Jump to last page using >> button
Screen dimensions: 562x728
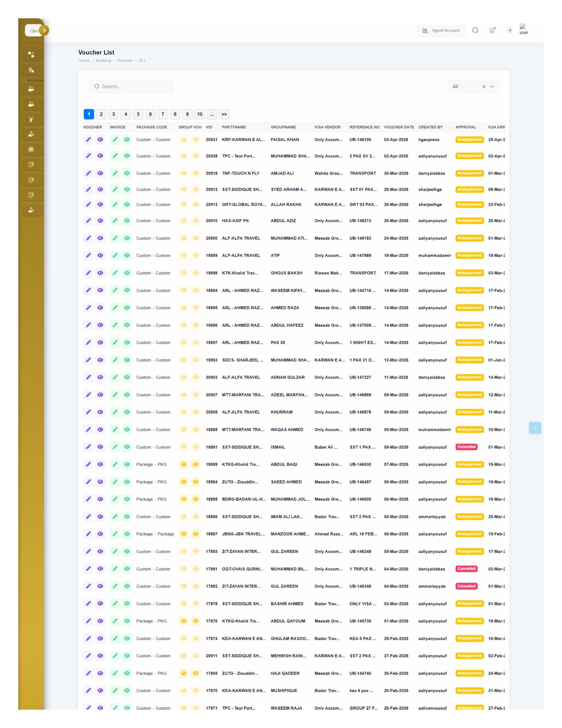point(224,114)
